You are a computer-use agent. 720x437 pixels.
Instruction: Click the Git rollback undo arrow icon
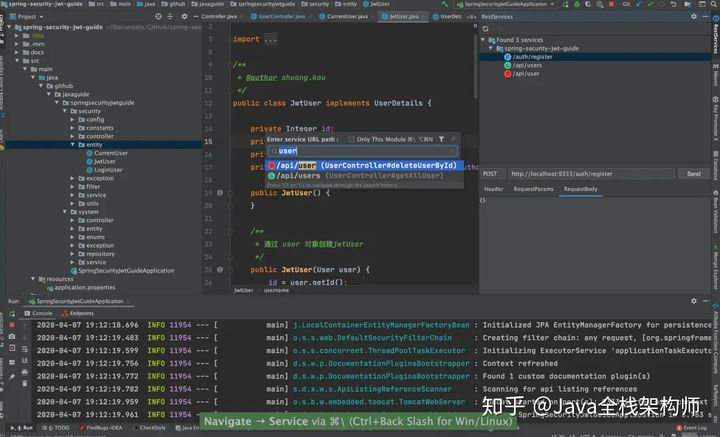[x=673, y=4]
